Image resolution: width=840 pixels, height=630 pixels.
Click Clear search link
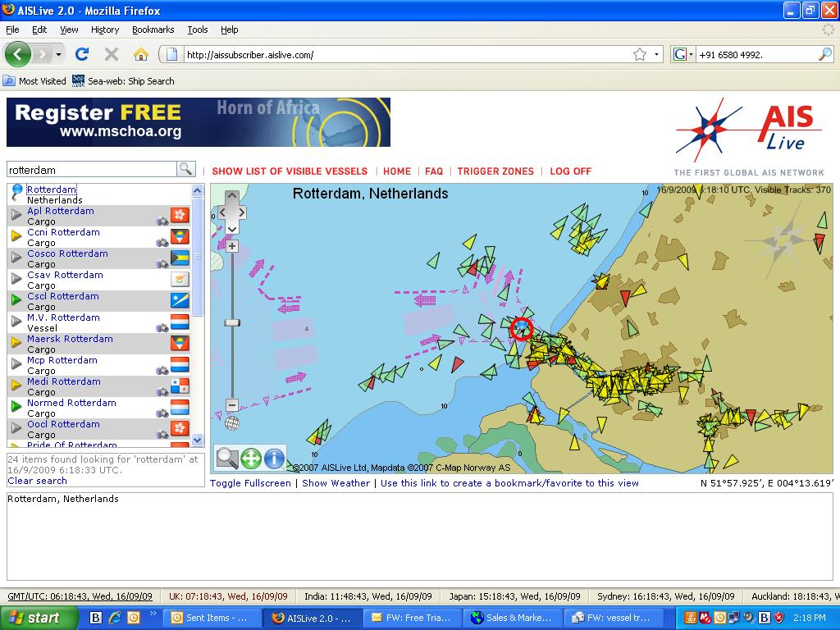[x=37, y=481]
